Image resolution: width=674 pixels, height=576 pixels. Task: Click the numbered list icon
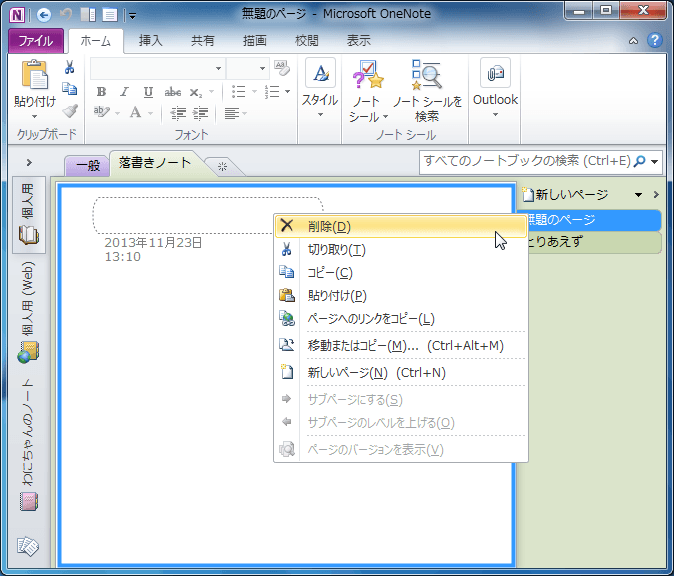[x=272, y=91]
